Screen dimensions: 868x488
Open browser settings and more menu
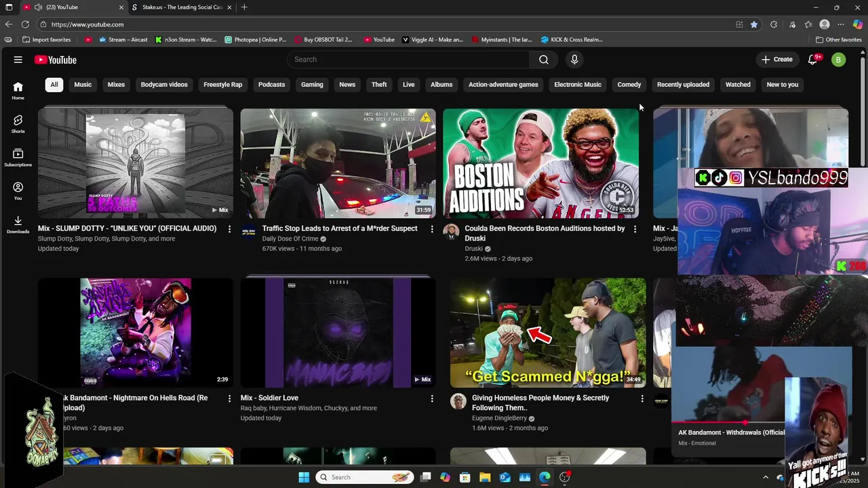click(x=841, y=24)
